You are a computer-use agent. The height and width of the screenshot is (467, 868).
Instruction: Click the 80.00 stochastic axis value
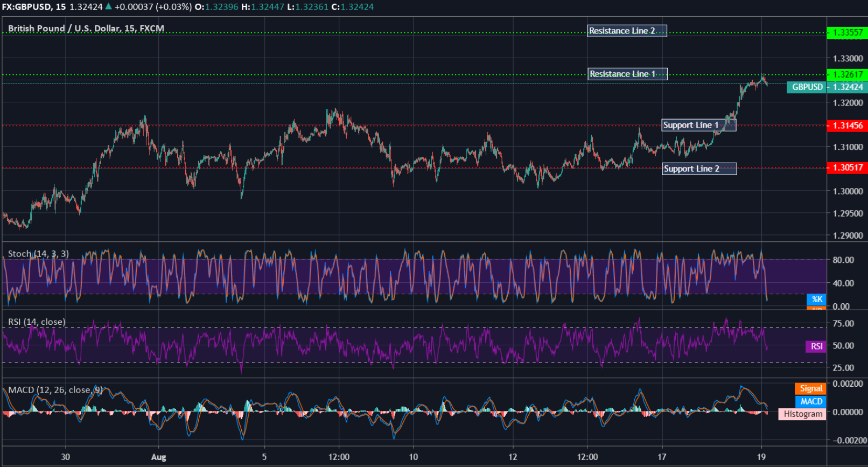point(843,260)
